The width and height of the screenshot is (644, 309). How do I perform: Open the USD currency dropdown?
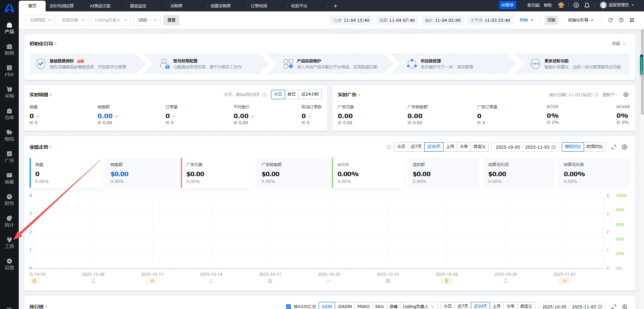pos(147,20)
